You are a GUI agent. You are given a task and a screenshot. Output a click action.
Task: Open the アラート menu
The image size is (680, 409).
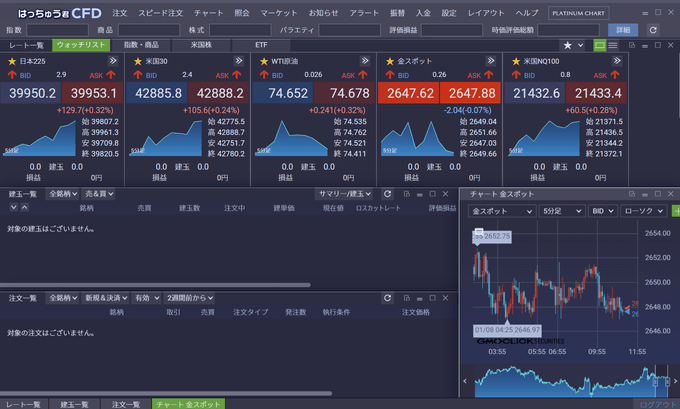tap(364, 13)
